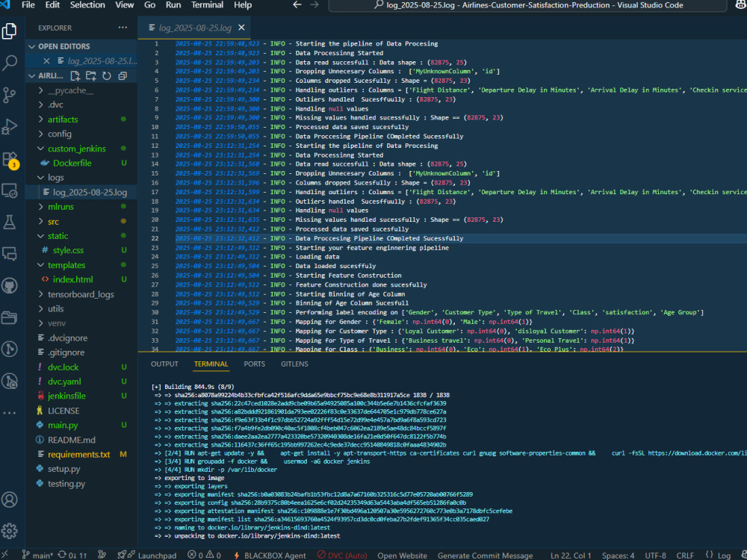Click Ln 22, Col 1 position indicator
The height and width of the screenshot is (560, 747).
coord(571,556)
